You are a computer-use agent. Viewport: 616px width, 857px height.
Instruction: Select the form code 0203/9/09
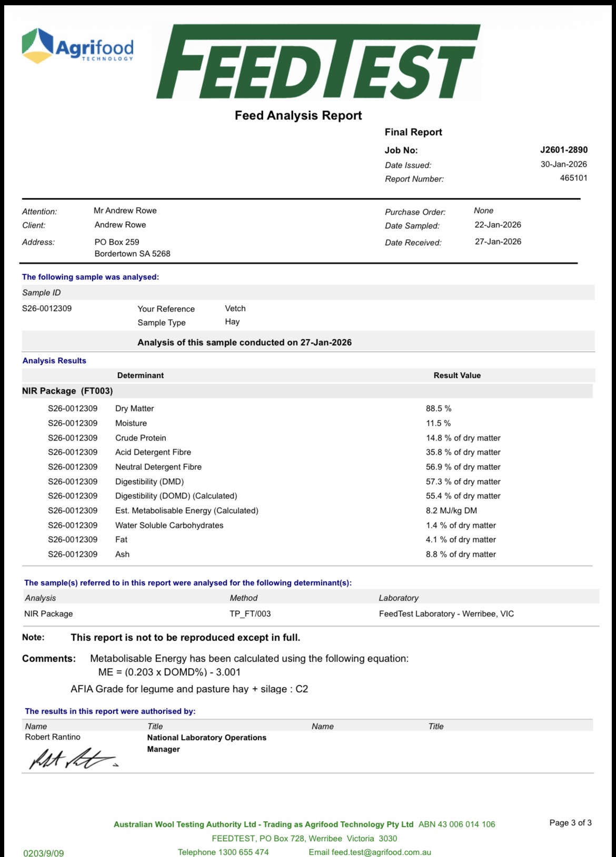[x=44, y=853]
